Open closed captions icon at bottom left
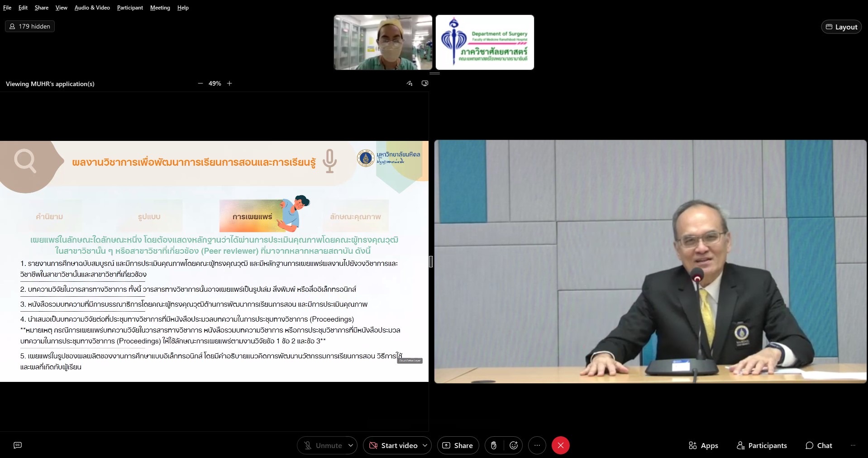868x458 pixels. pyautogui.click(x=18, y=445)
